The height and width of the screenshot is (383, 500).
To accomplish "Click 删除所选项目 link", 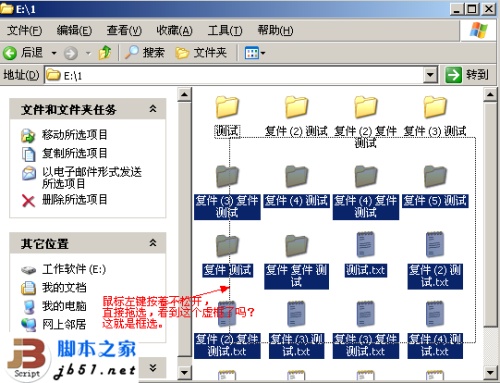I will 74,200.
